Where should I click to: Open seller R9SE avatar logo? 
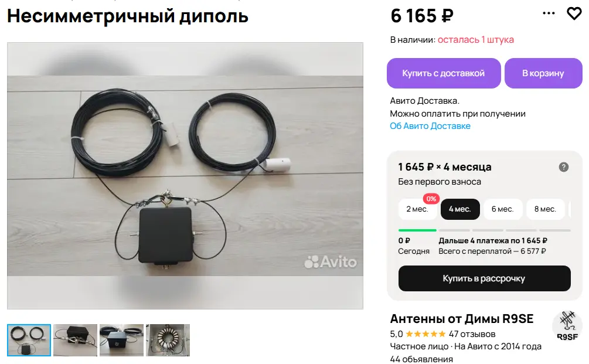coord(567,326)
